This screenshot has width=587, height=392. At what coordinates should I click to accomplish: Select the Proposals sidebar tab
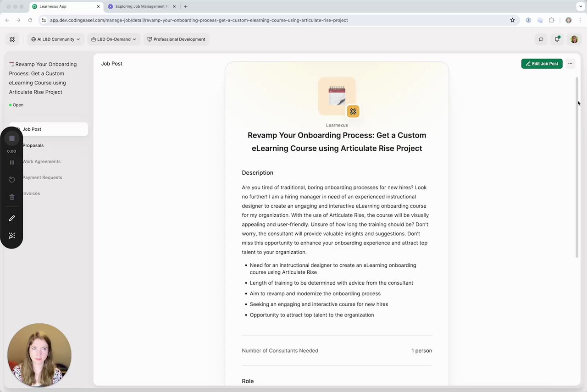point(33,145)
